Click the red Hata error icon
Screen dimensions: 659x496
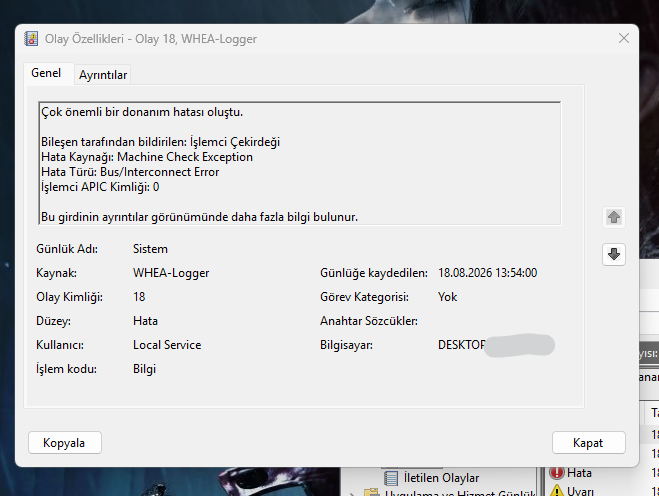click(556, 473)
